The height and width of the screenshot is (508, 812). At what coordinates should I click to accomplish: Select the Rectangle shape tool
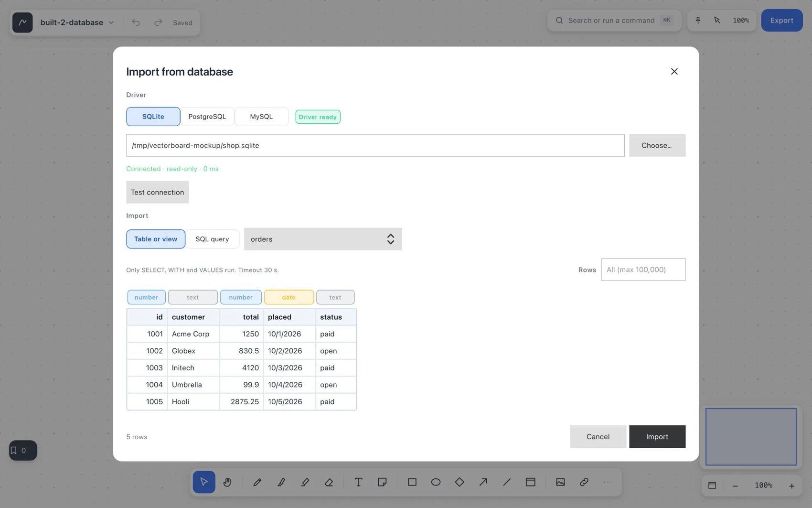pos(412,482)
